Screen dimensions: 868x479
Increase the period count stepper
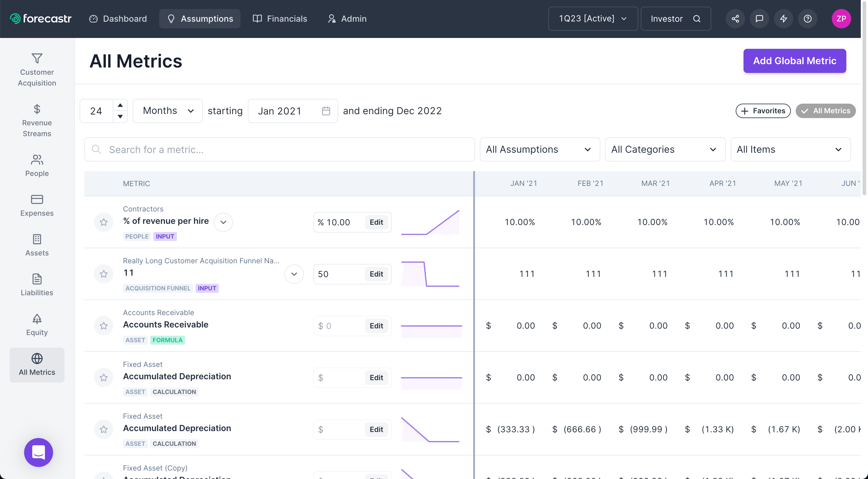(x=120, y=105)
